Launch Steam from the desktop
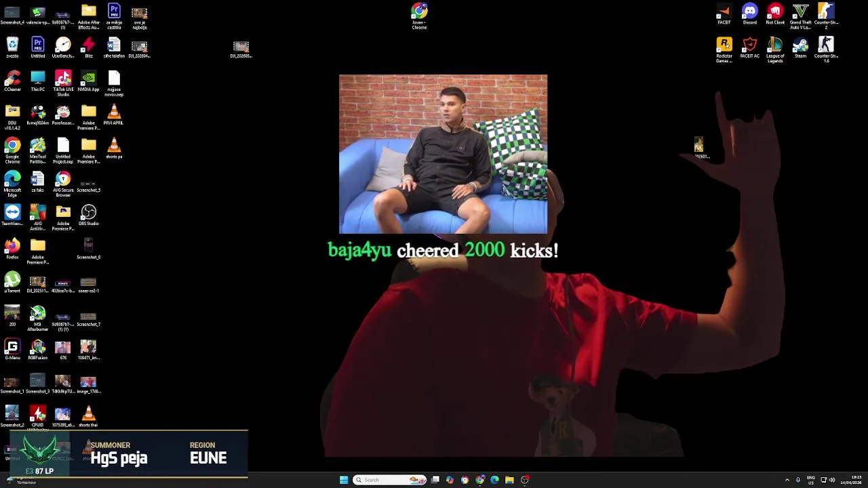The width and height of the screenshot is (868, 488). click(x=801, y=47)
